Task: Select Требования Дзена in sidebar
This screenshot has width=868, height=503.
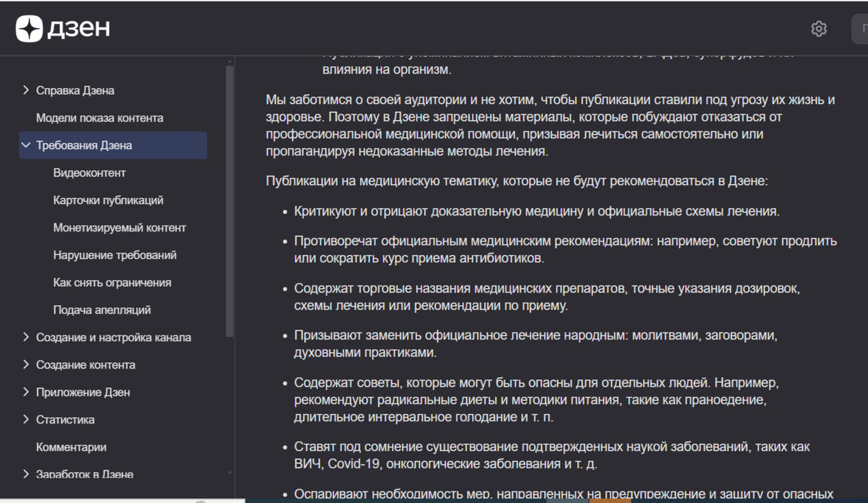Action: click(84, 145)
